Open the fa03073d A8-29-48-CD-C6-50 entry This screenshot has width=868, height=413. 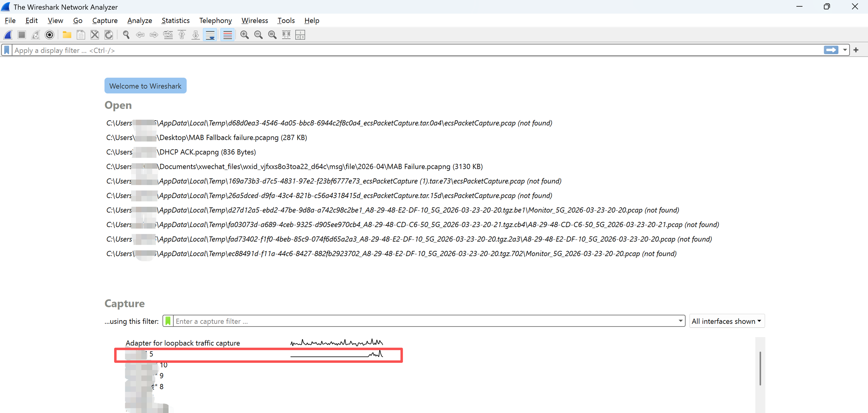pyautogui.click(x=412, y=224)
